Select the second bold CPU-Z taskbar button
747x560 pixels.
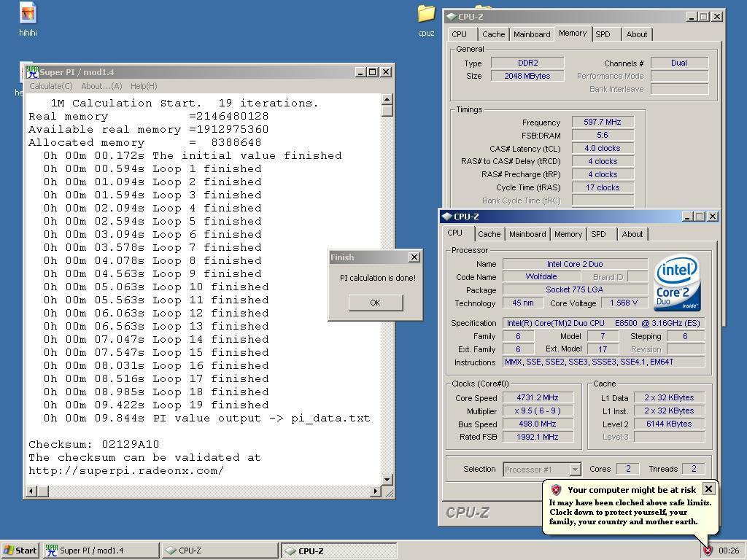(338, 551)
